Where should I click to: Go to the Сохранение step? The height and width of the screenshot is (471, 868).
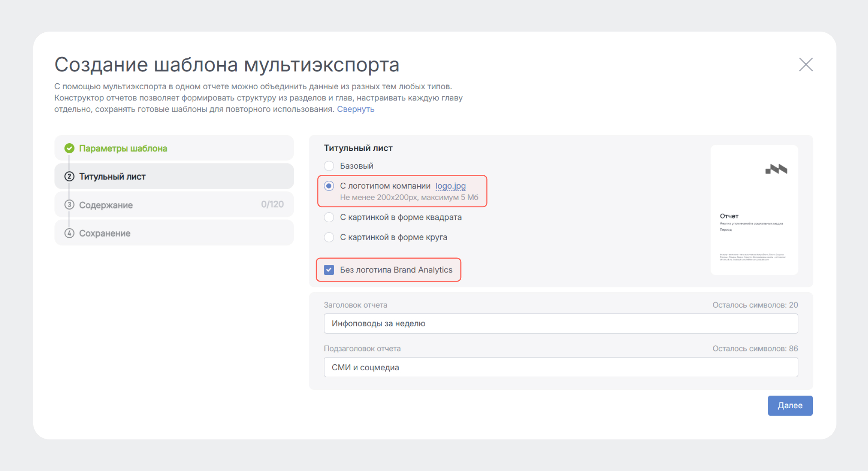point(174,233)
